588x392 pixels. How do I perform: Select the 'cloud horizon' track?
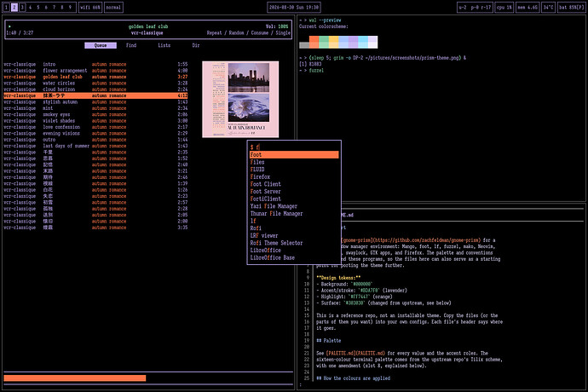point(95,89)
